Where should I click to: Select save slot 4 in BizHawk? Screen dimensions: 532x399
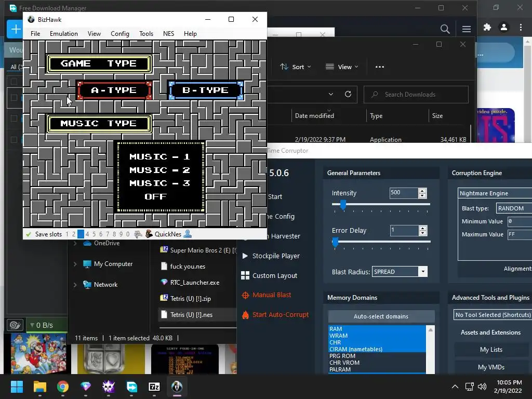coord(87,234)
